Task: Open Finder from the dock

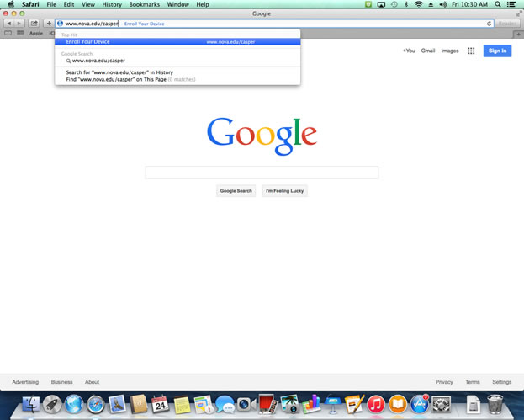Action: click(x=30, y=405)
